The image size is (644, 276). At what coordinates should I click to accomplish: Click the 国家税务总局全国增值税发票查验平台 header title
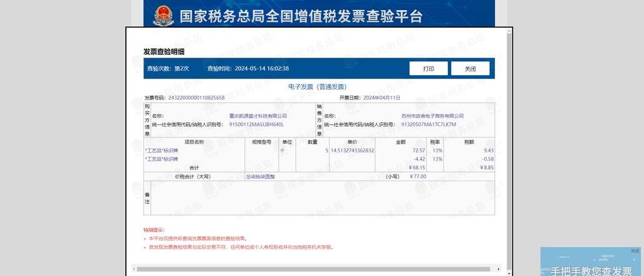tap(301, 16)
